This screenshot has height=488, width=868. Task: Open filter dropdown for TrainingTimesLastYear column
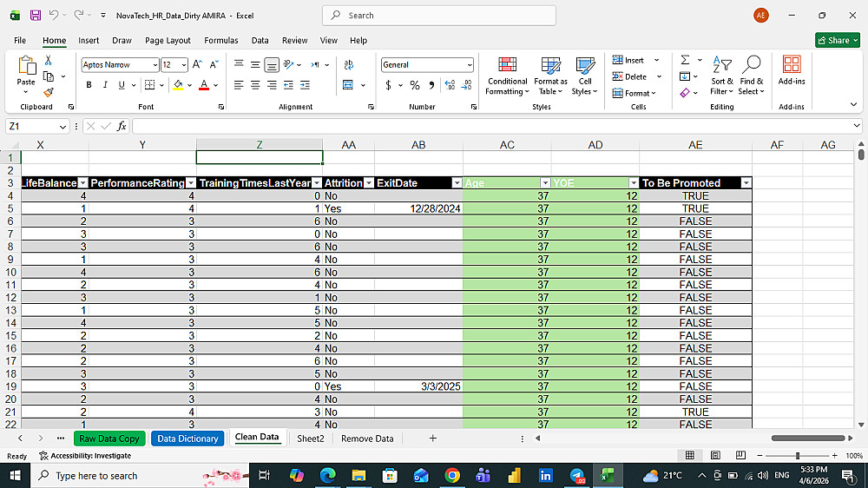[x=317, y=183]
